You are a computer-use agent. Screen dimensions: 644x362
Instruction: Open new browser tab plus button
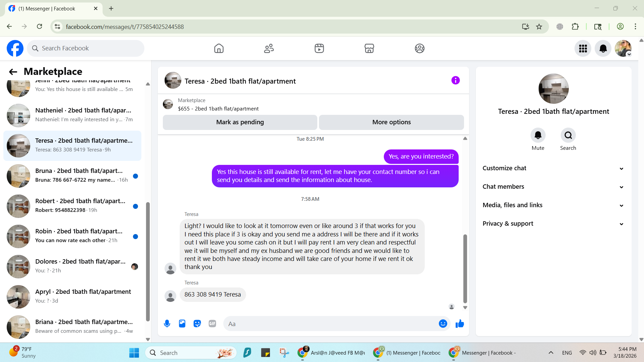tap(111, 8)
